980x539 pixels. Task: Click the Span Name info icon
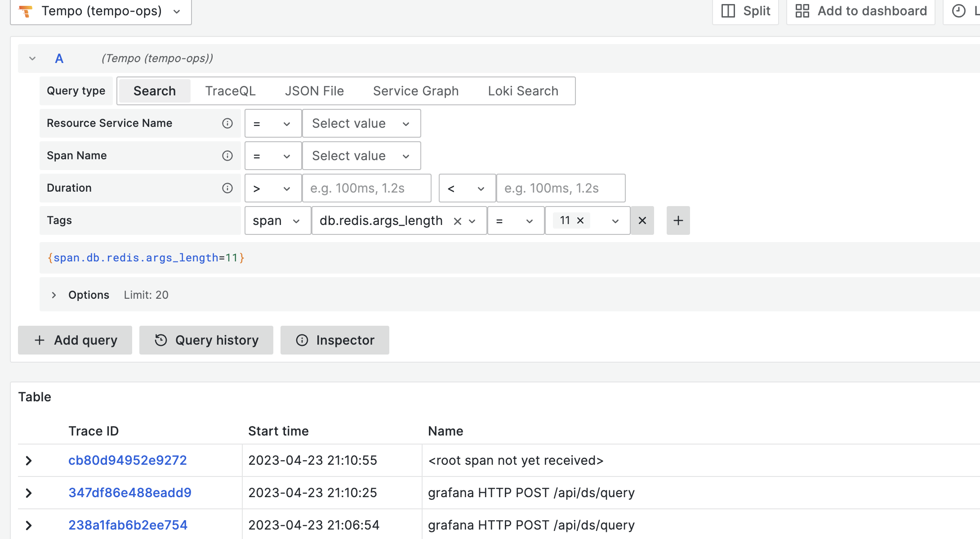(x=227, y=156)
